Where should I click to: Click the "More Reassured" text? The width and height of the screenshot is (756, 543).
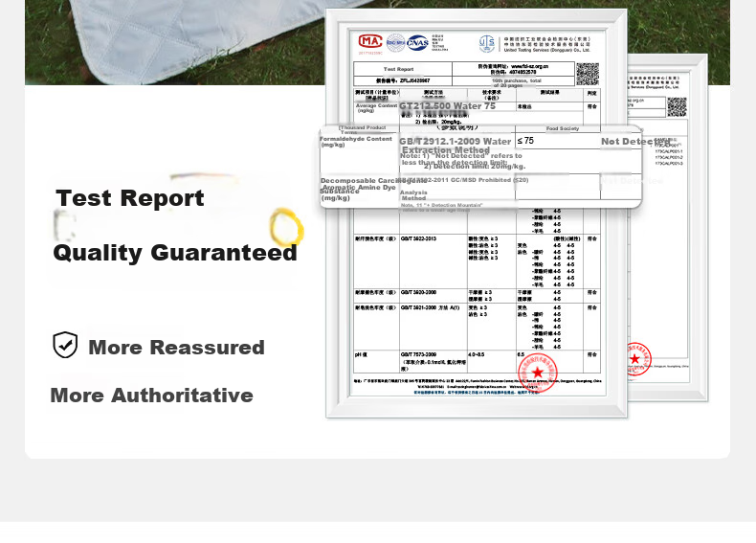click(x=176, y=348)
